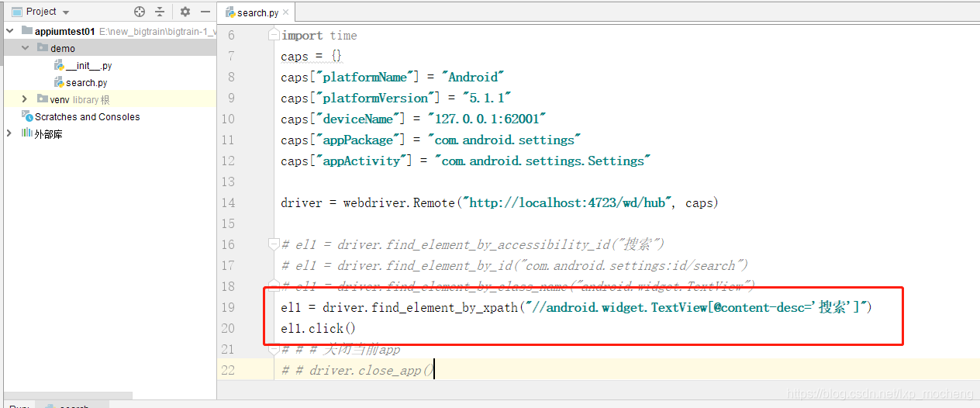980x408 pixels.
Task: Switch to the search.py editor tab
Action: [257, 12]
